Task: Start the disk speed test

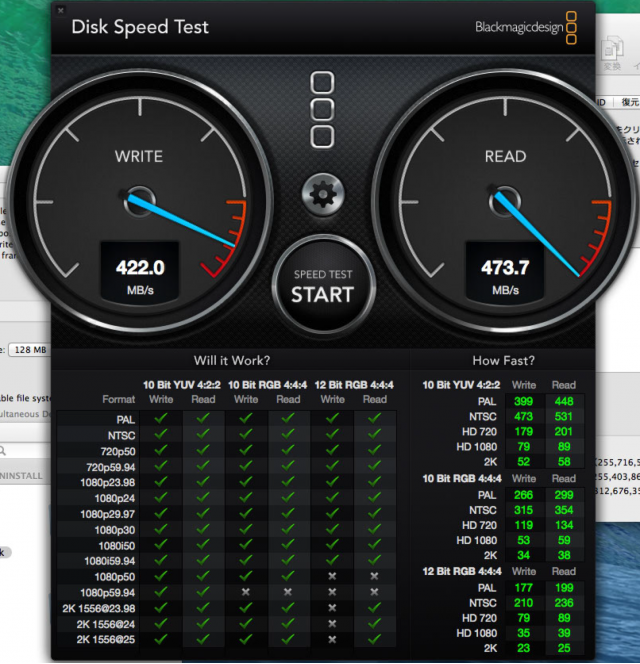Action: click(323, 285)
